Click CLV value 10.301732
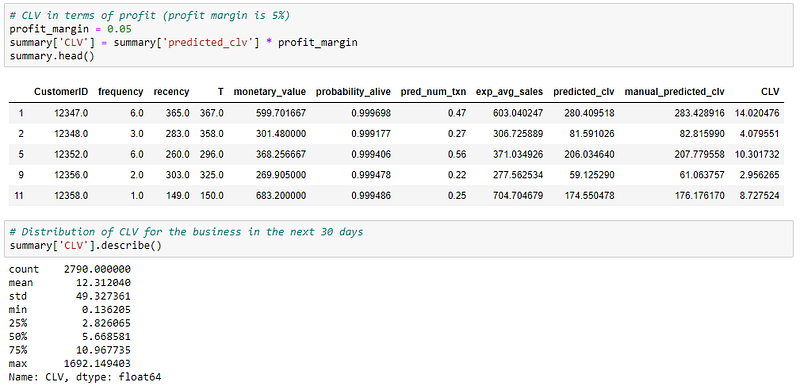 point(757,154)
